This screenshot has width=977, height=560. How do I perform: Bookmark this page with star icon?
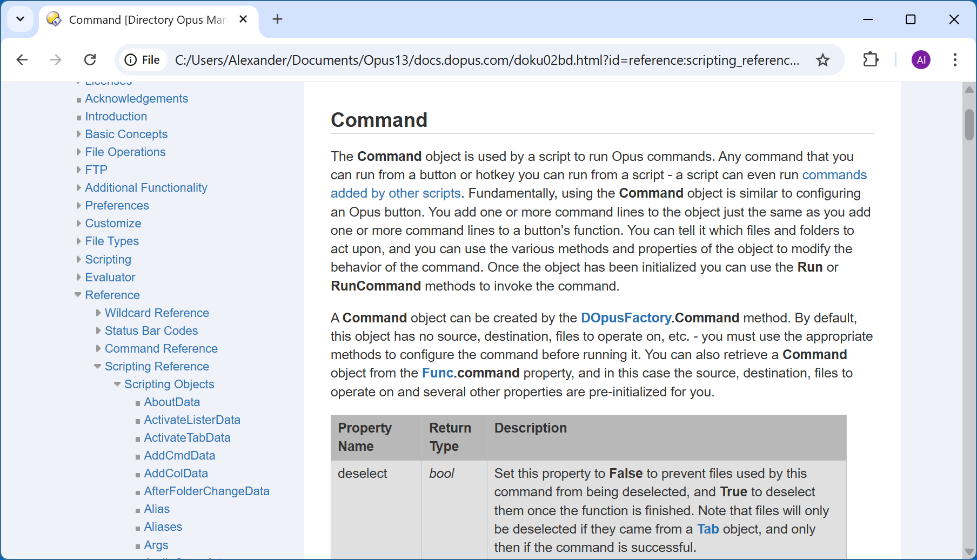[x=822, y=60]
